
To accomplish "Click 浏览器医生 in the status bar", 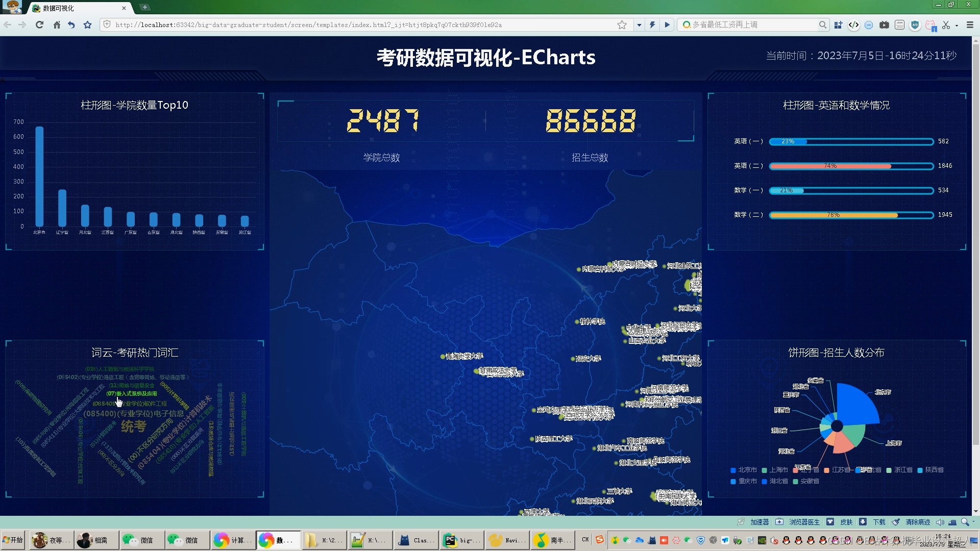I will click(804, 522).
